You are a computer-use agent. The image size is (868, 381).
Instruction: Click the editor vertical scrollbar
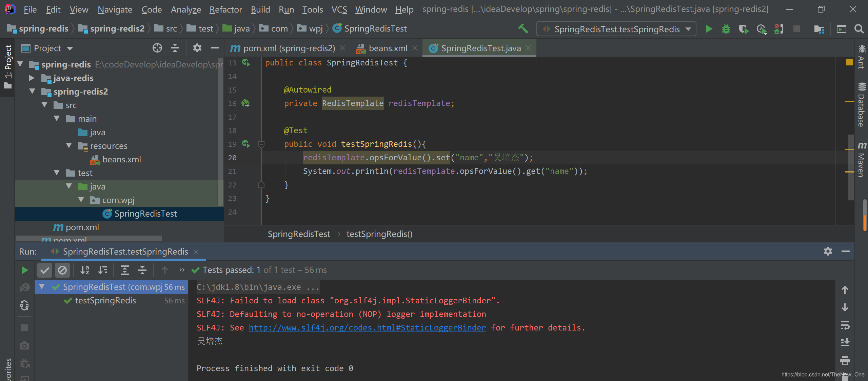(851, 168)
